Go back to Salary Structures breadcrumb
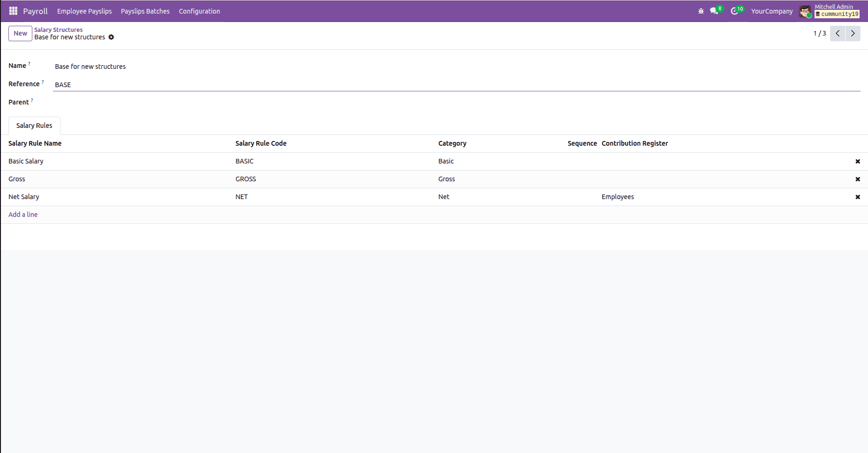 click(58, 30)
